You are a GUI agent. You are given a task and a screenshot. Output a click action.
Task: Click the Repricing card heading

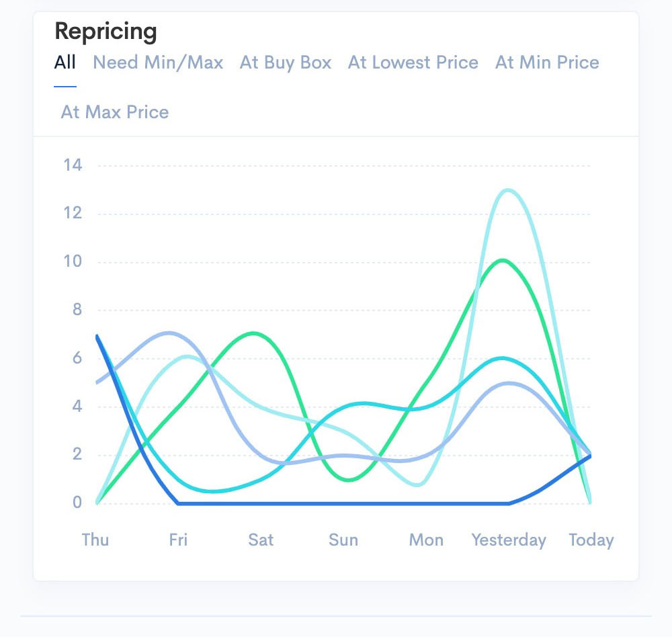(x=106, y=31)
